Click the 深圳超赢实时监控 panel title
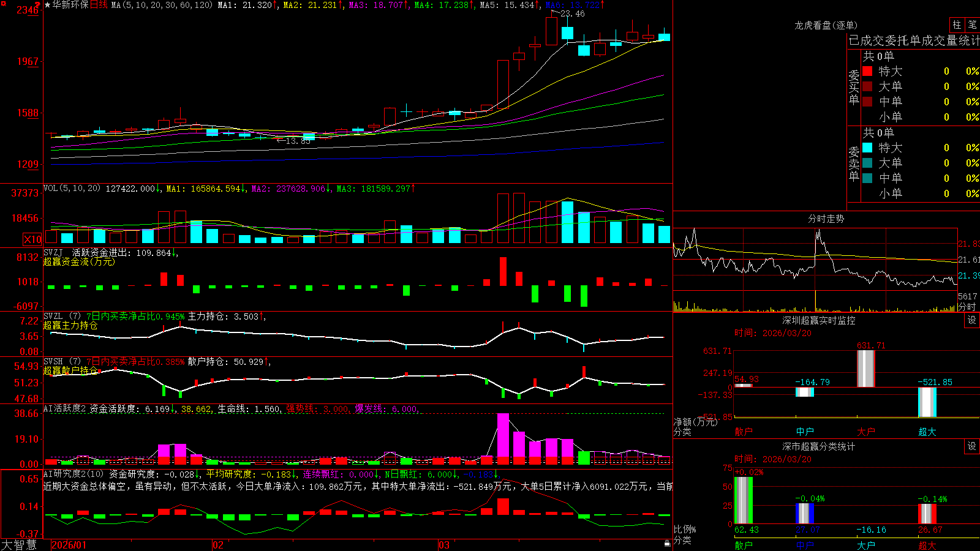Screen dimensions: 980x551 click(819, 320)
